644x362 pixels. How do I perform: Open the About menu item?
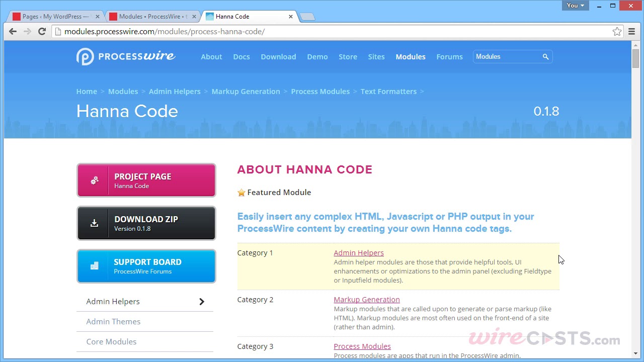pos(211,57)
